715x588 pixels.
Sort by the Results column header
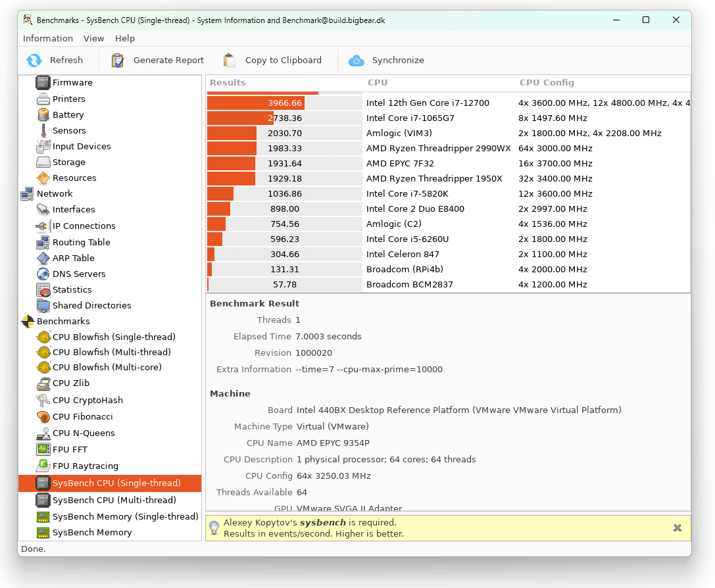point(285,82)
